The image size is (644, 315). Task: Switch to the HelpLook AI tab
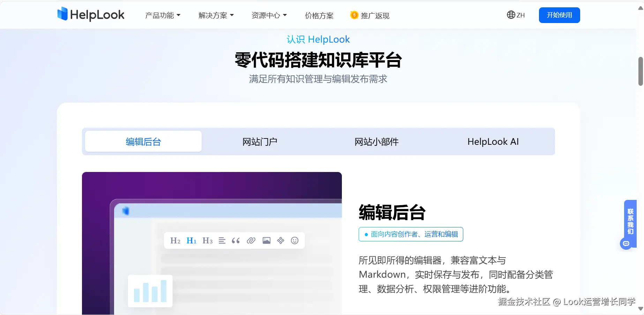click(x=493, y=141)
